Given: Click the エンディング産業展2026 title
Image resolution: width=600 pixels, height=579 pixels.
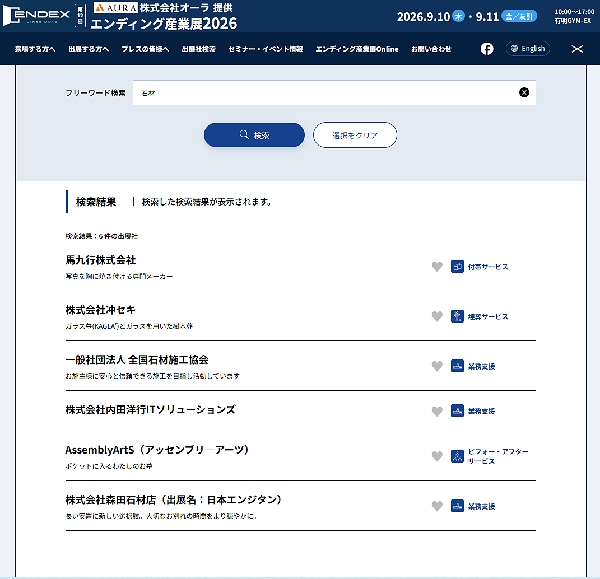Looking at the screenshot, I should pyautogui.click(x=164, y=24).
